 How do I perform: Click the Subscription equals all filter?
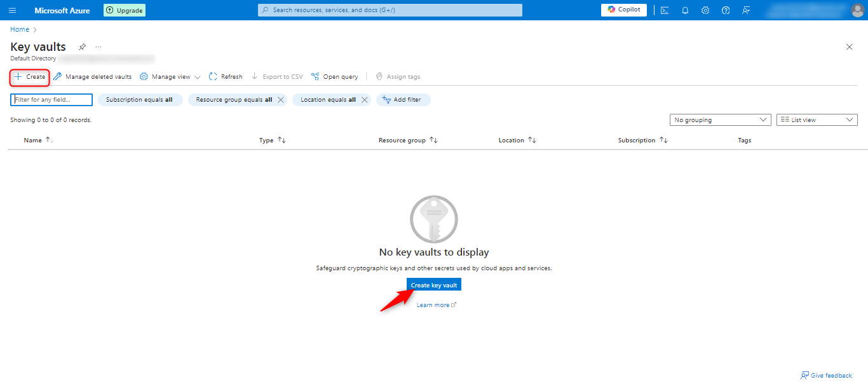click(140, 100)
